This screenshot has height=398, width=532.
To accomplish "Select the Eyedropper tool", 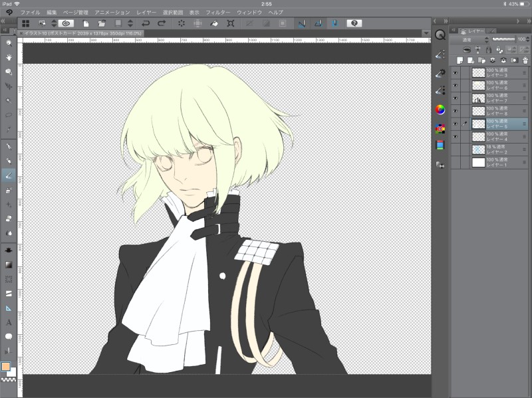I will (x=9, y=129).
